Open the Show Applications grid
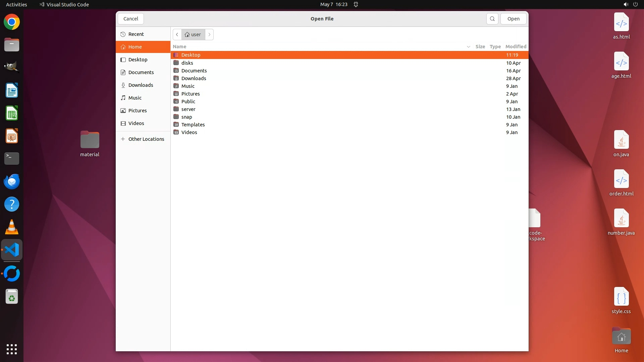Viewport: 644px width, 362px height. (12, 349)
